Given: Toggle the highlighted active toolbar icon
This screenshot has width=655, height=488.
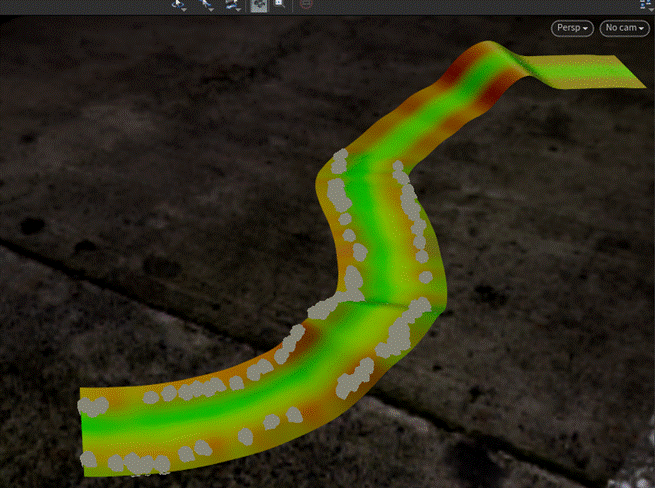Looking at the screenshot, I should (x=258, y=5).
